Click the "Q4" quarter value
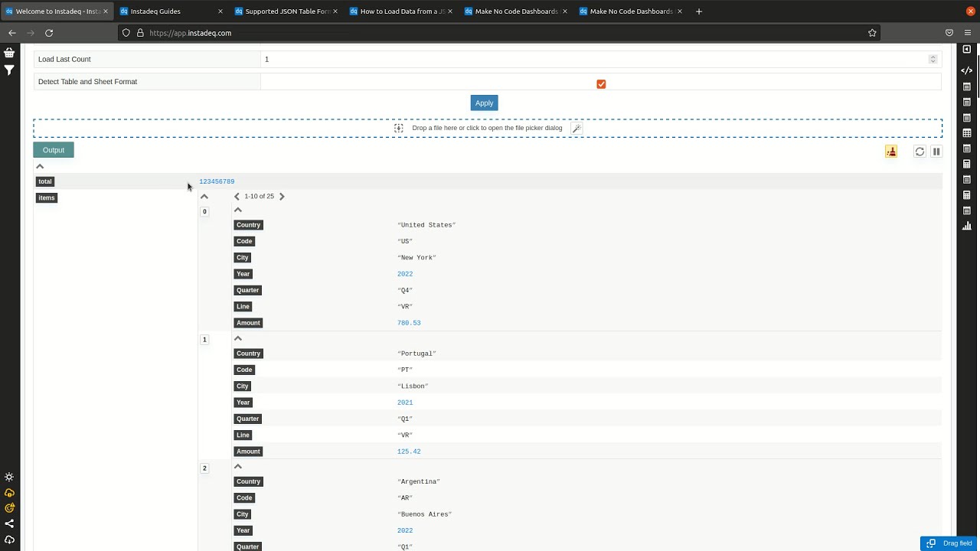The height and width of the screenshot is (551, 980). [405, 290]
